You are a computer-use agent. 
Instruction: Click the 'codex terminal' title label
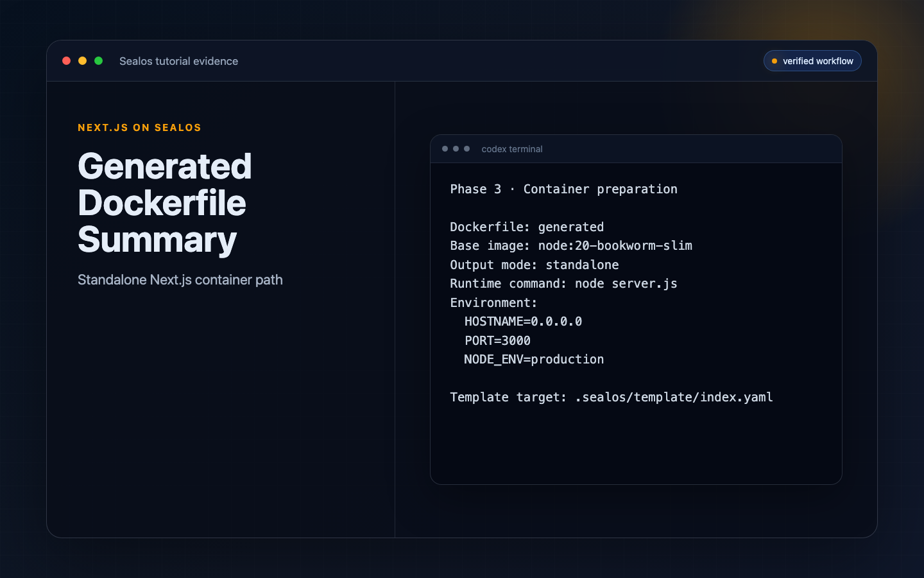[512, 149]
